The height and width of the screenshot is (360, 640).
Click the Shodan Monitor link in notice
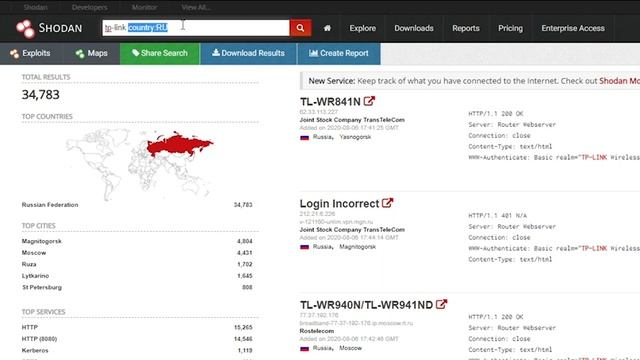619,81
